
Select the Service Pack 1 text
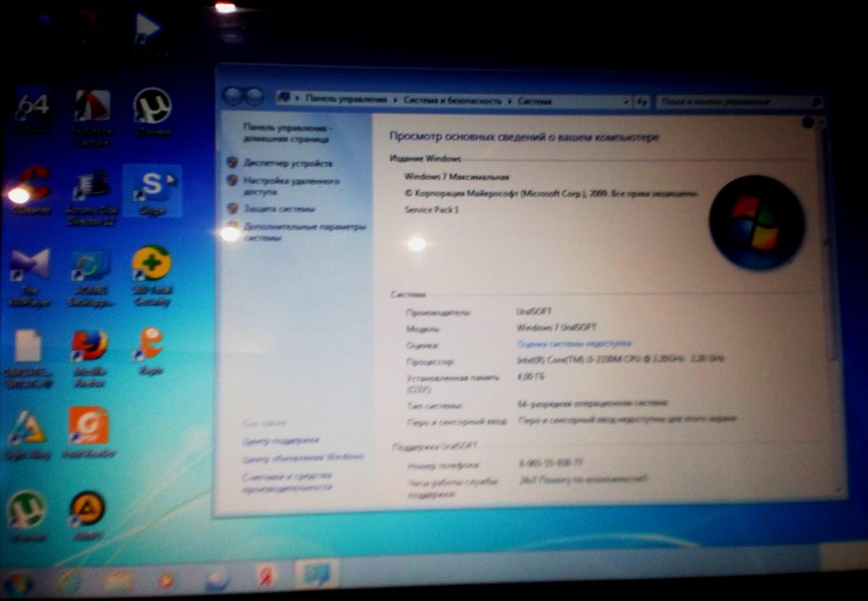click(x=433, y=209)
